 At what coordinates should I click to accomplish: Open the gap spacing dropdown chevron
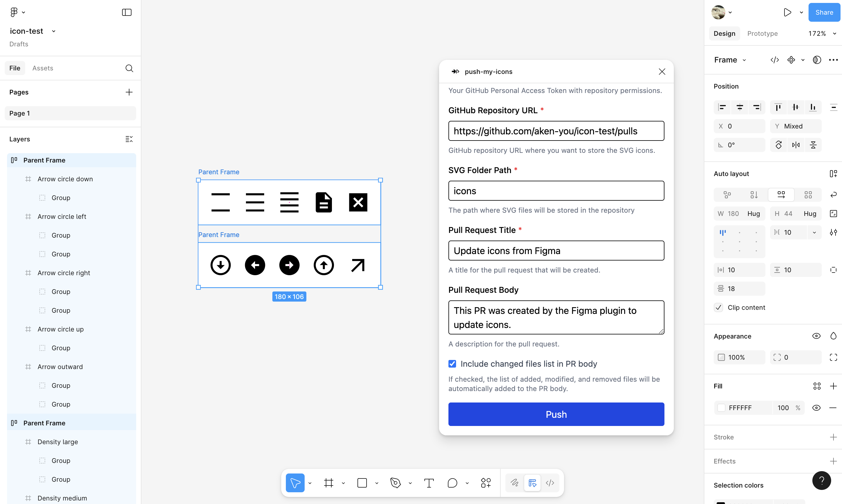click(814, 232)
